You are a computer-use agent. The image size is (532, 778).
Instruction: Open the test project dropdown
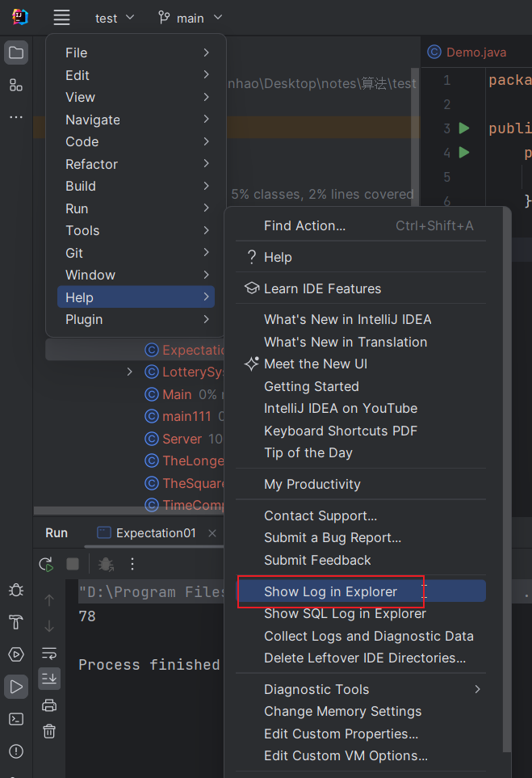click(115, 18)
